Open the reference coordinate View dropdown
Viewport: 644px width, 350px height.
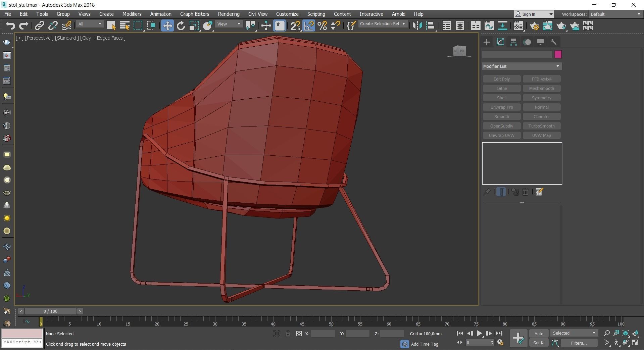coord(229,24)
